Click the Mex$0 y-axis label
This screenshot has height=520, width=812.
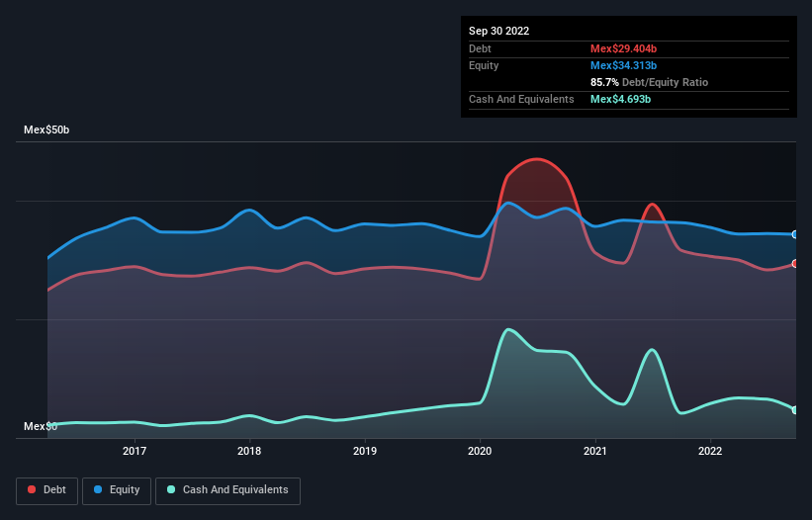pos(41,426)
